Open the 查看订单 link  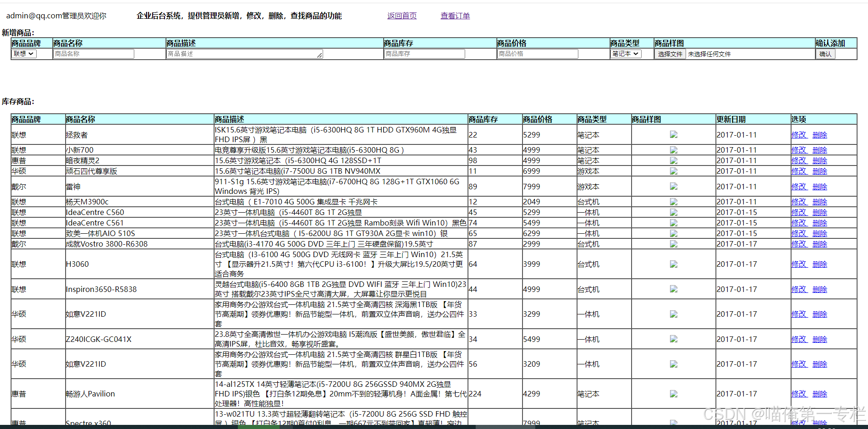tap(455, 16)
